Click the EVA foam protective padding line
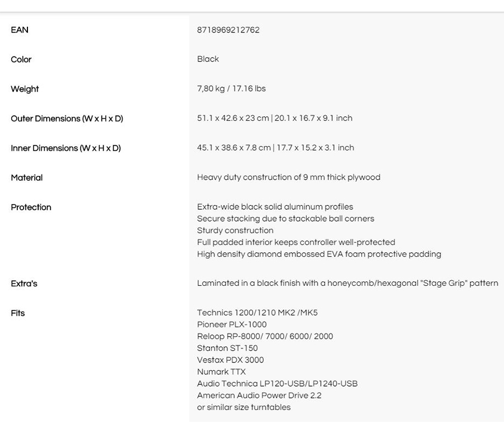Viewport: 504px width, 433px height. tap(319, 255)
